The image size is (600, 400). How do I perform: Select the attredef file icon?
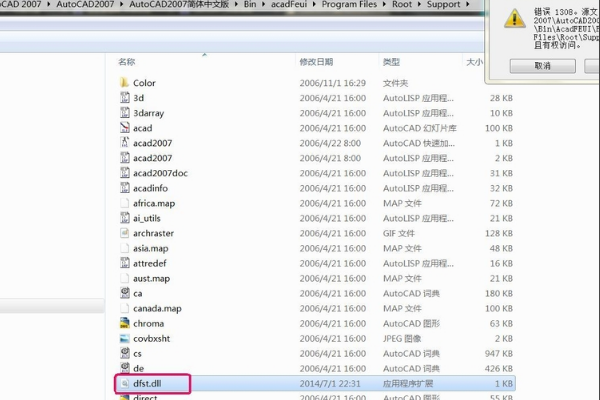point(125,263)
